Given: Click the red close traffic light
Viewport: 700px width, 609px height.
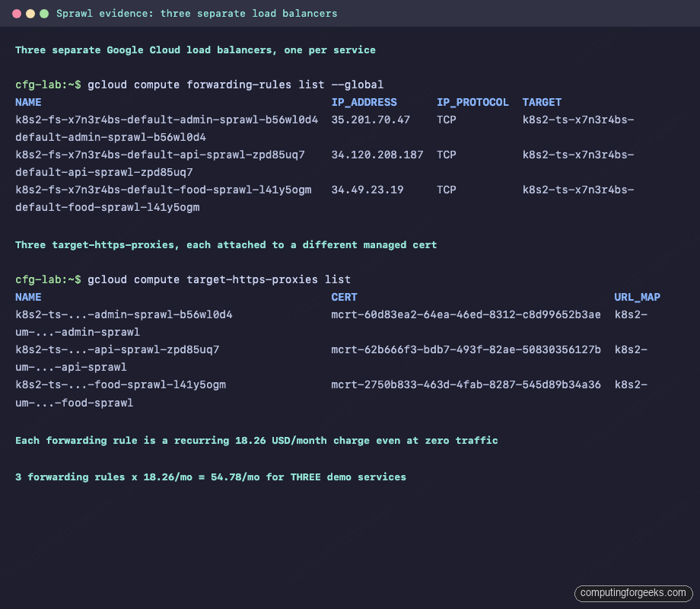Looking at the screenshot, I should pyautogui.click(x=17, y=13).
